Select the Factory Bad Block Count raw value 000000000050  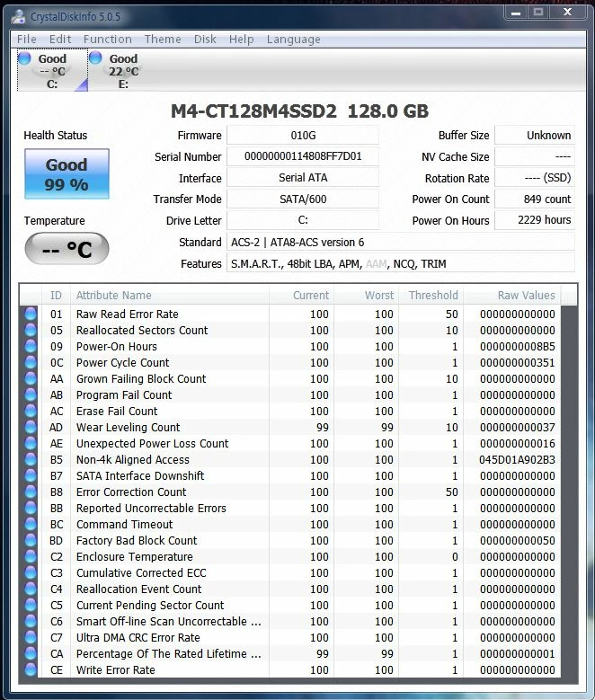tap(518, 540)
